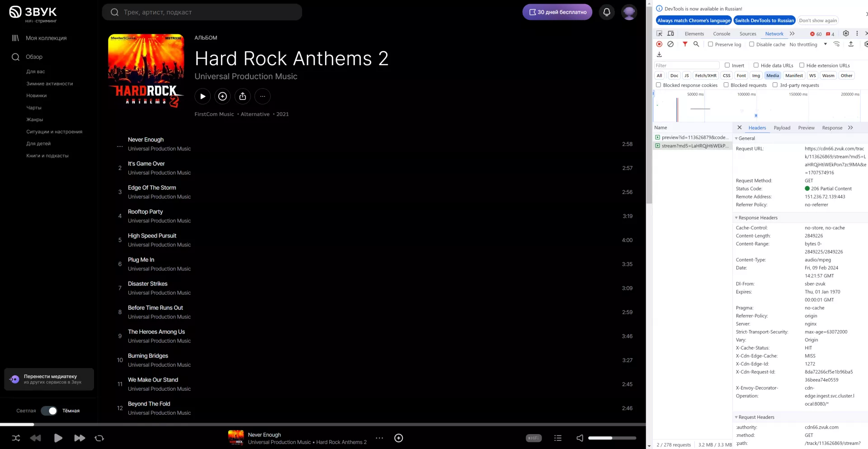Add now-playing track to collection
Viewport: 868px width, 449px height.
tap(399, 438)
